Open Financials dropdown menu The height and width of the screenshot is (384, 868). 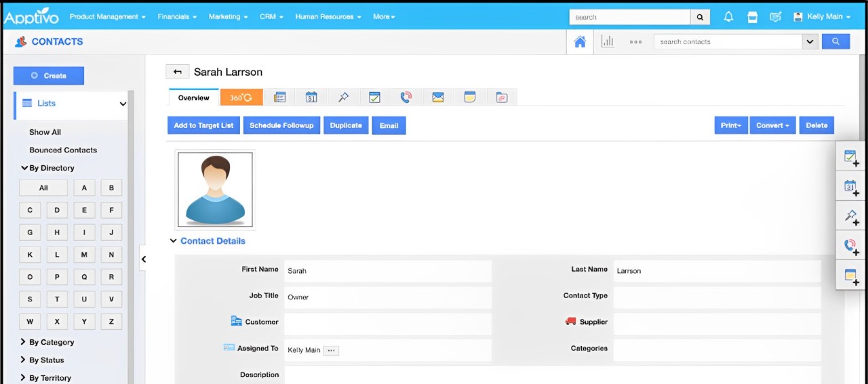point(177,17)
